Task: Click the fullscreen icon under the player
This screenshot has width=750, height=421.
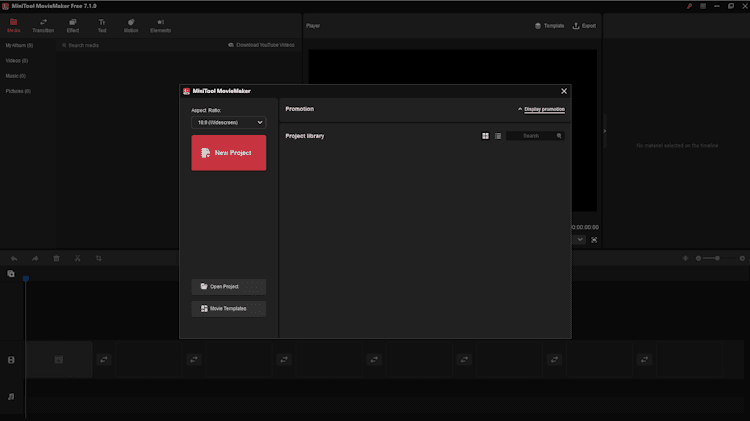Action: tap(594, 240)
